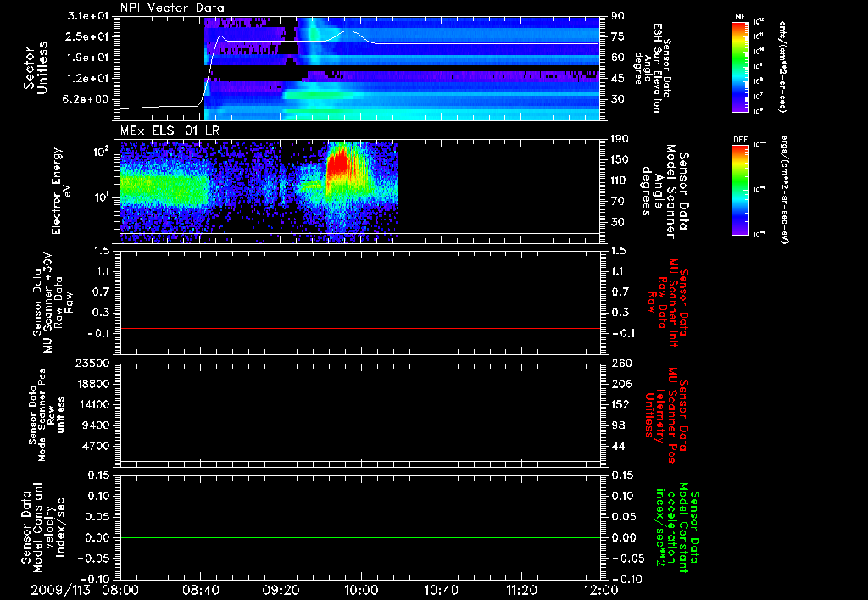Screen dimensions: 868x600
Task: Click the red "MU Scanner Inh Raw Data" label
Action: pyautogui.click(x=668, y=303)
